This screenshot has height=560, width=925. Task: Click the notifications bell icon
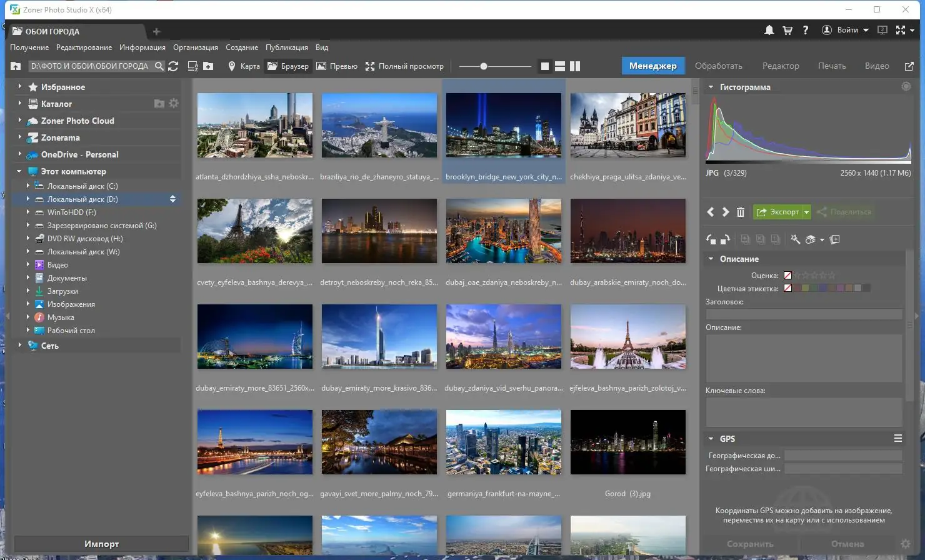pos(769,31)
